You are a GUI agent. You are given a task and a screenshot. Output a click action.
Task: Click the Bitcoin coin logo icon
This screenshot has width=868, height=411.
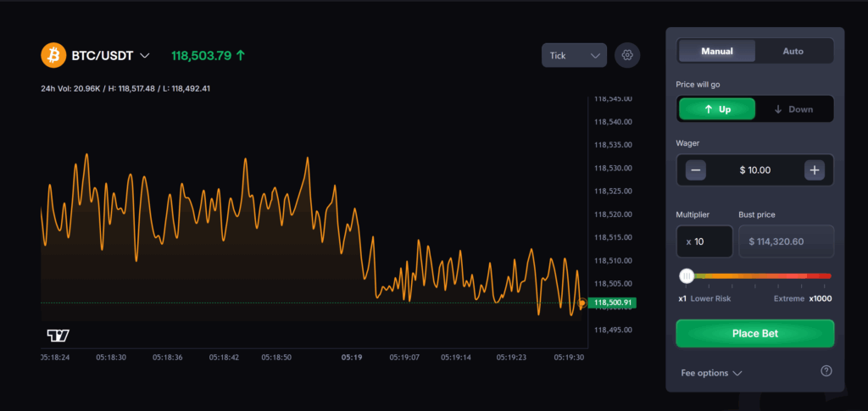coord(53,55)
